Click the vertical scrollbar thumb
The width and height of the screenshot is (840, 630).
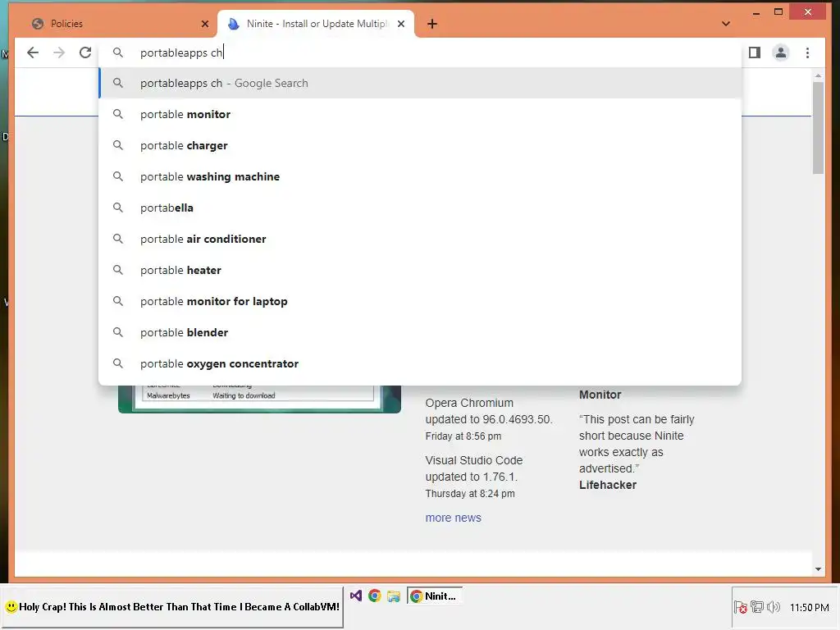coord(818,127)
